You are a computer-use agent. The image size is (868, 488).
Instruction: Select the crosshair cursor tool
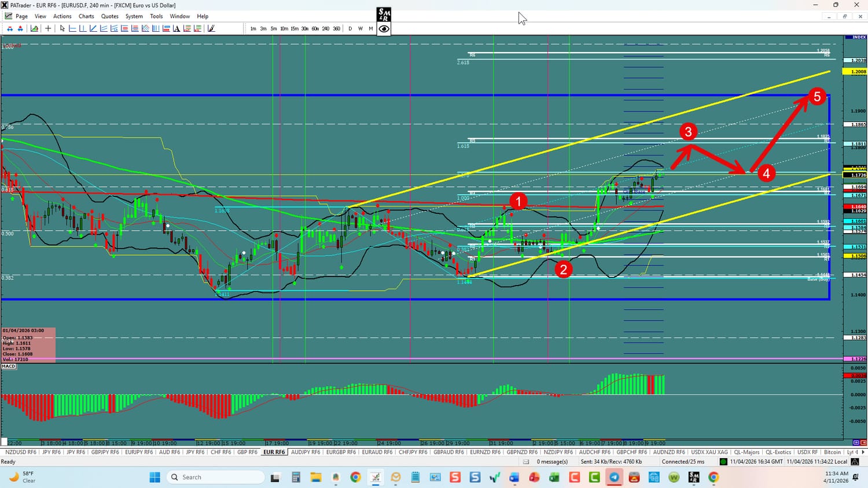[x=48, y=28]
